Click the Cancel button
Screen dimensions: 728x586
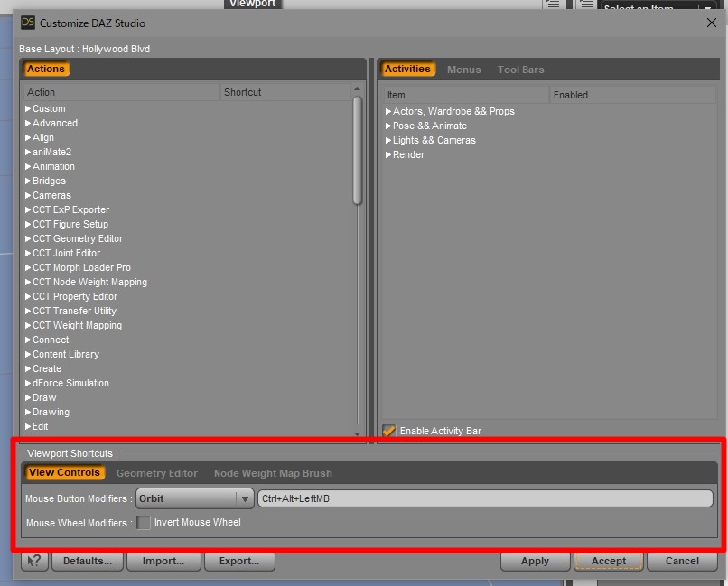coord(682,561)
